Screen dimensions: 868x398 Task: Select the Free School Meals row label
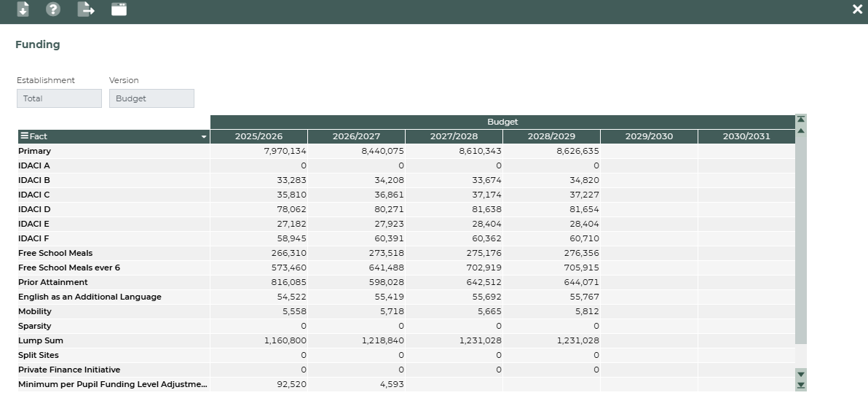(x=55, y=253)
